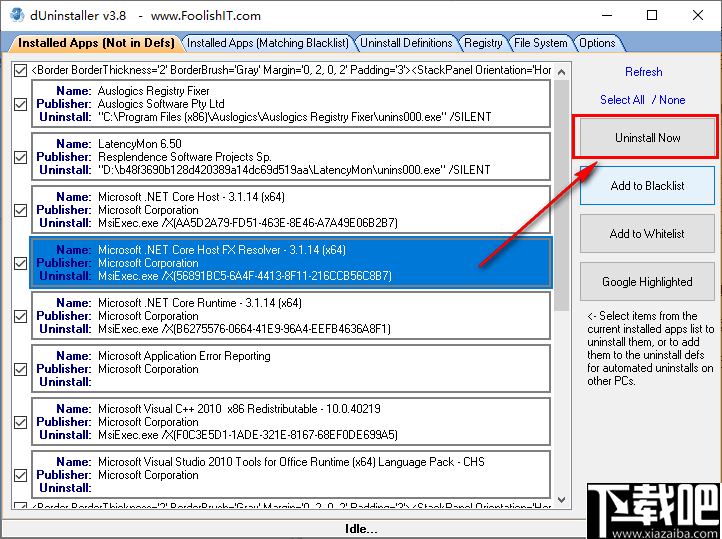Toggle checkbox for .NET Core Host FX Resolver

coord(20,263)
